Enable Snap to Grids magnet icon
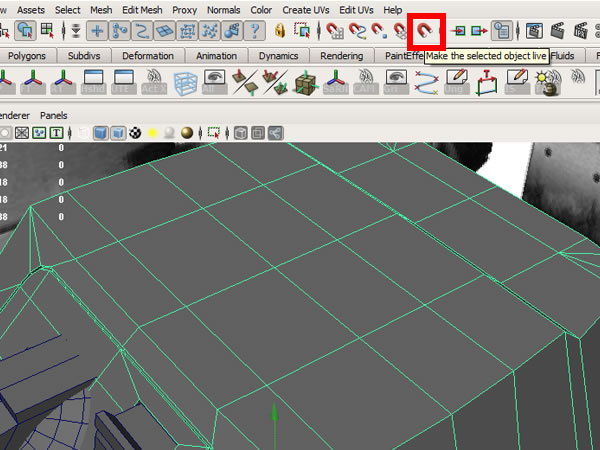This screenshot has width=600, height=450. [x=332, y=31]
